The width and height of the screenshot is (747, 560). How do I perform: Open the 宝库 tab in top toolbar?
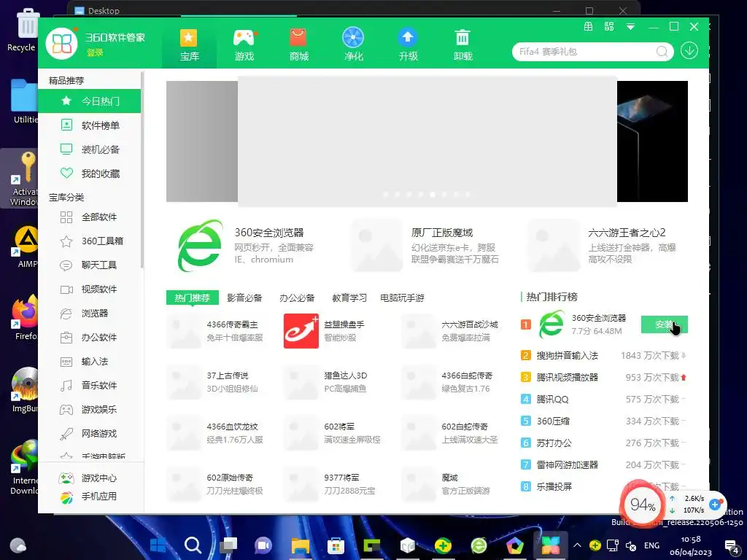(x=189, y=44)
